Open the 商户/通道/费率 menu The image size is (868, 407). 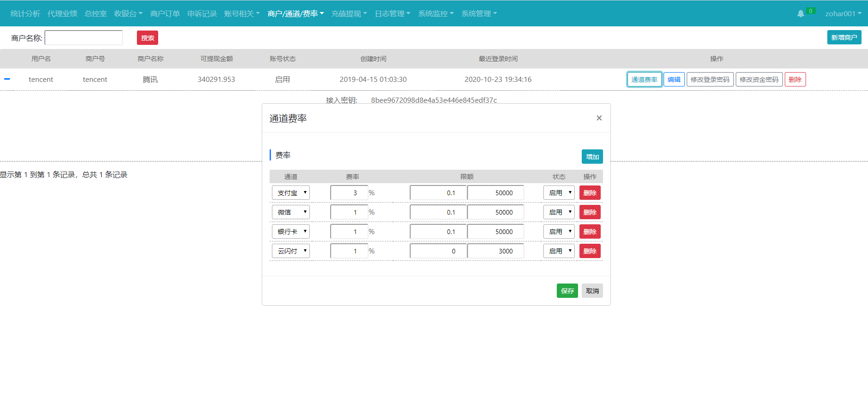point(295,14)
